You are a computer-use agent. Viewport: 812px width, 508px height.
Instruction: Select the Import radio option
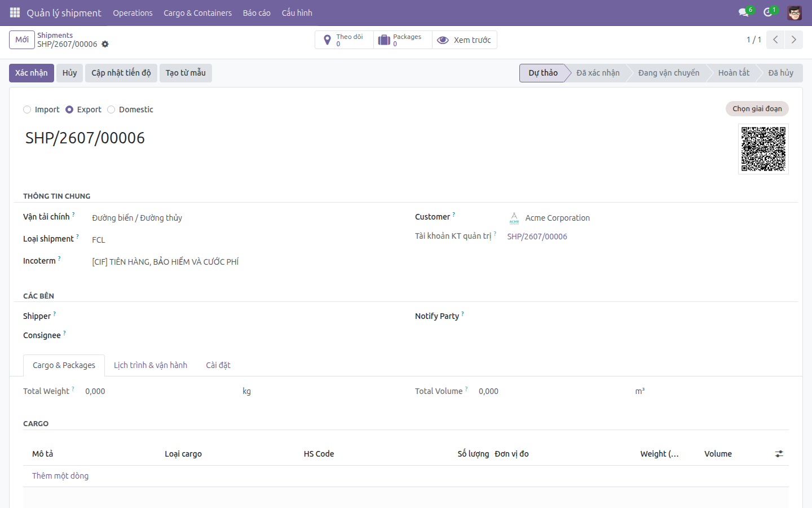[x=27, y=110]
